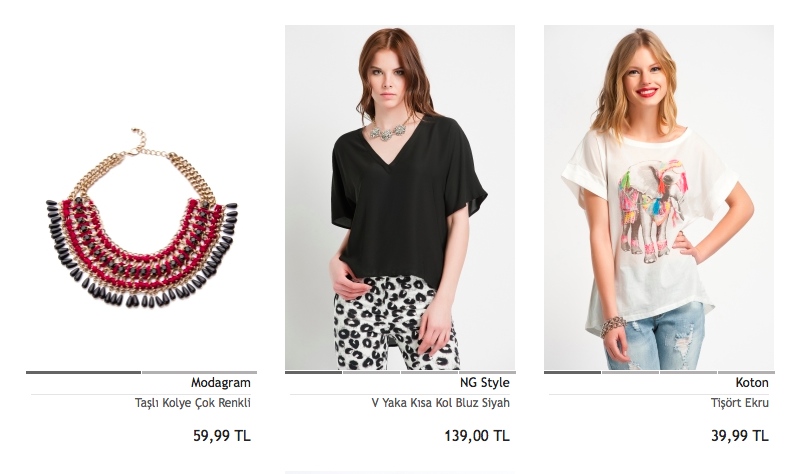
Task: Select first image indicator under necklace
Action: (x=83, y=372)
